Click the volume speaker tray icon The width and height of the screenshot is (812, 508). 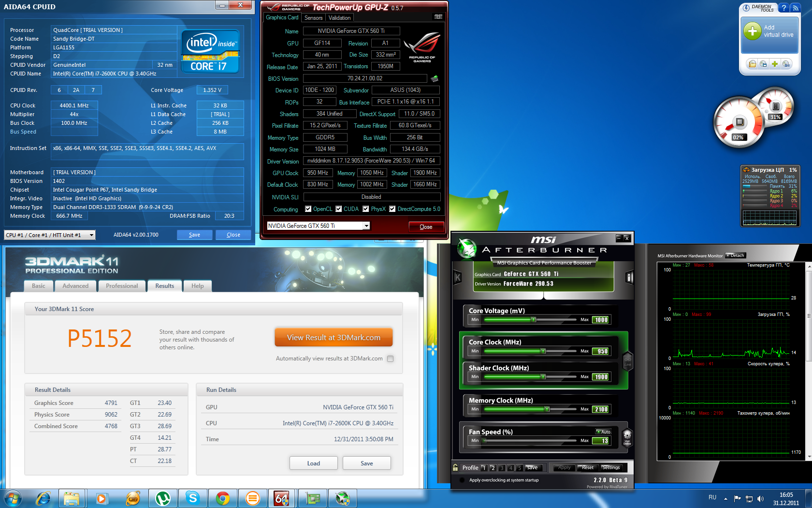tap(761, 499)
